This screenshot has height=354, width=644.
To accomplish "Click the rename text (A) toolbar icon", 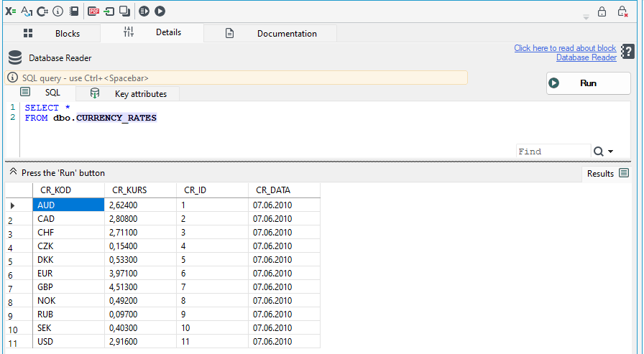I will click(27, 11).
